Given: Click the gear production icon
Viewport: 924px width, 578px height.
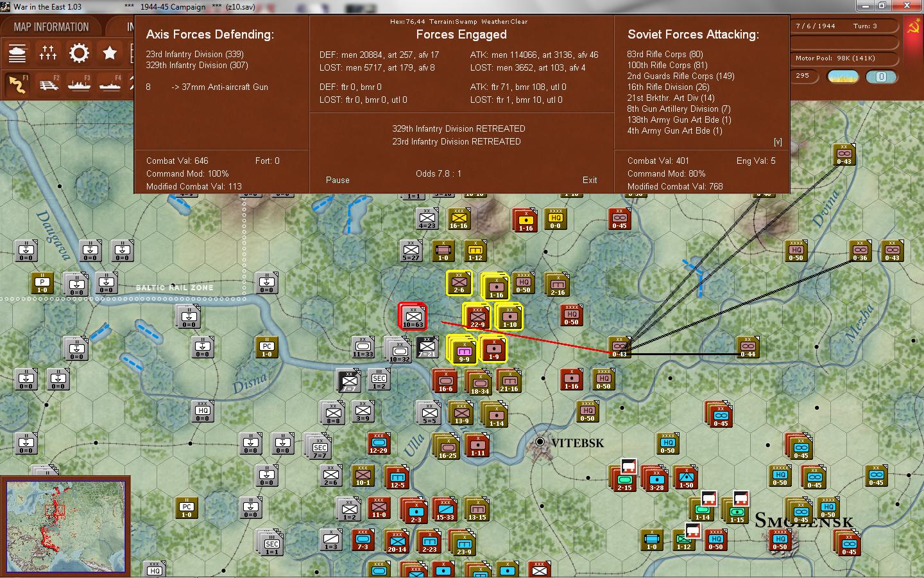Looking at the screenshot, I should click(x=79, y=53).
